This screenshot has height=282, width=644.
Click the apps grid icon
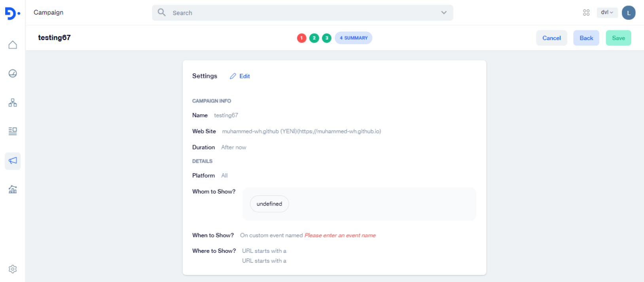pyautogui.click(x=586, y=13)
